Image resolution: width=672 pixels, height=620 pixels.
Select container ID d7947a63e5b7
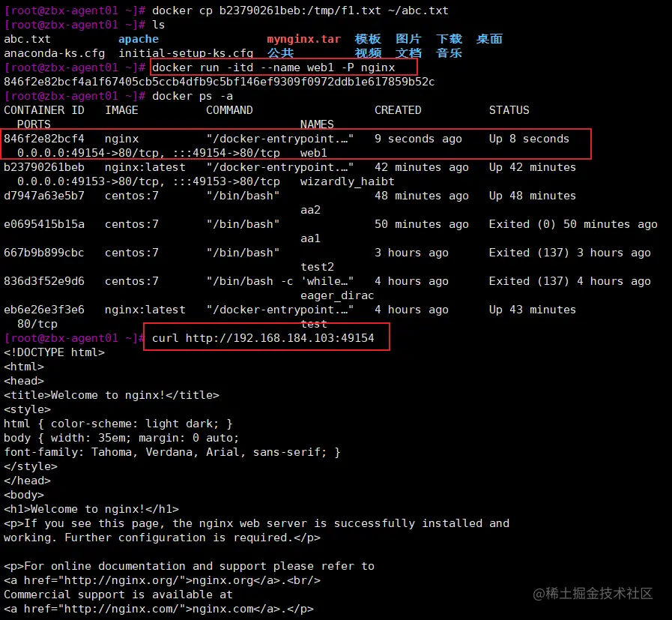43,196
